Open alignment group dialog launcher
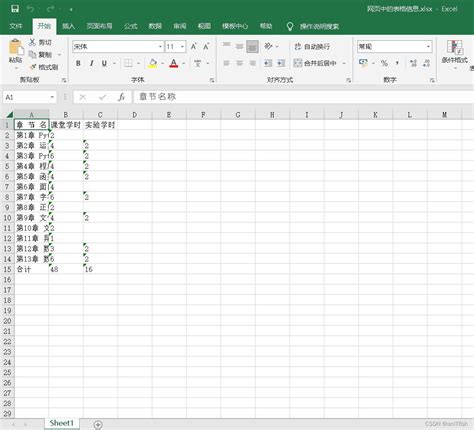The height and width of the screenshot is (430, 474). coord(348,80)
